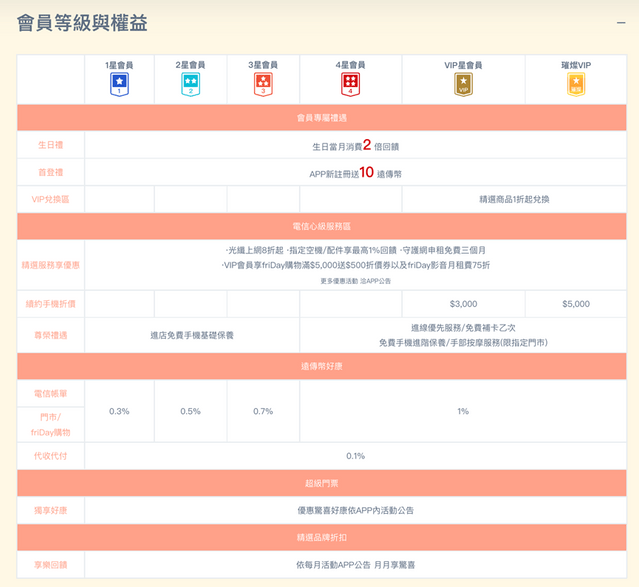Click the 電信心級服務區 section banner

(322, 226)
